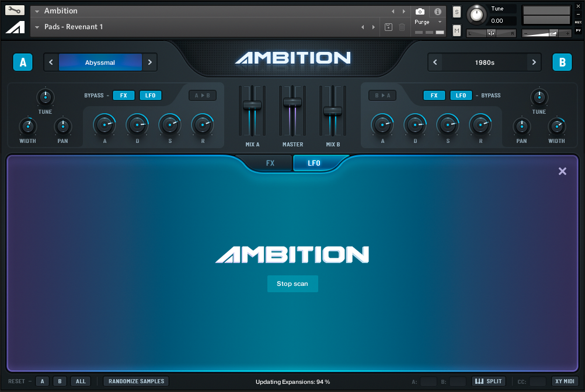Click the CC: number field
The image size is (585, 392).
click(x=538, y=381)
